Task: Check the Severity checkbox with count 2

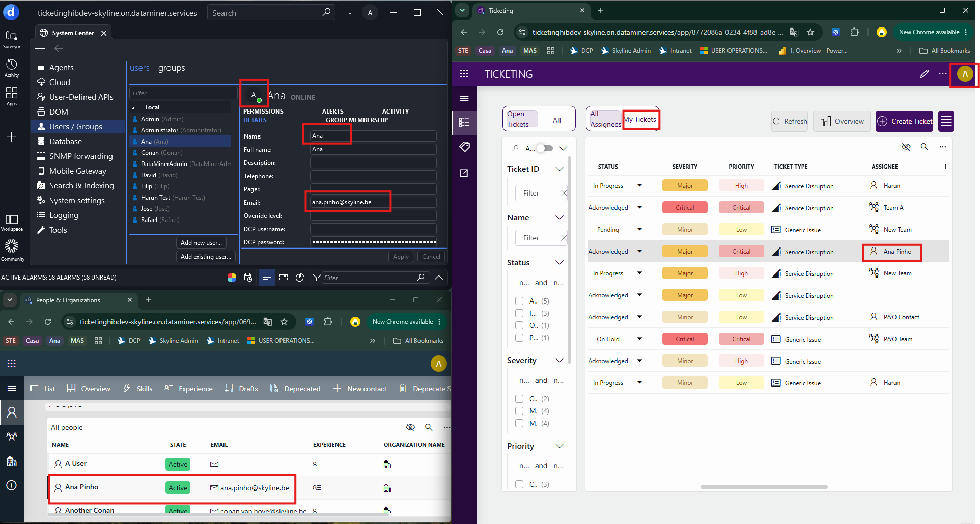Action: pyautogui.click(x=519, y=399)
